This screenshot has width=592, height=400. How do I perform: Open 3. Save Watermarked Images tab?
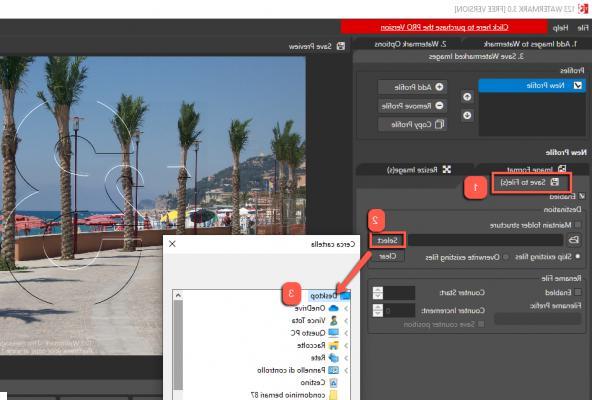tap(476, 57)
